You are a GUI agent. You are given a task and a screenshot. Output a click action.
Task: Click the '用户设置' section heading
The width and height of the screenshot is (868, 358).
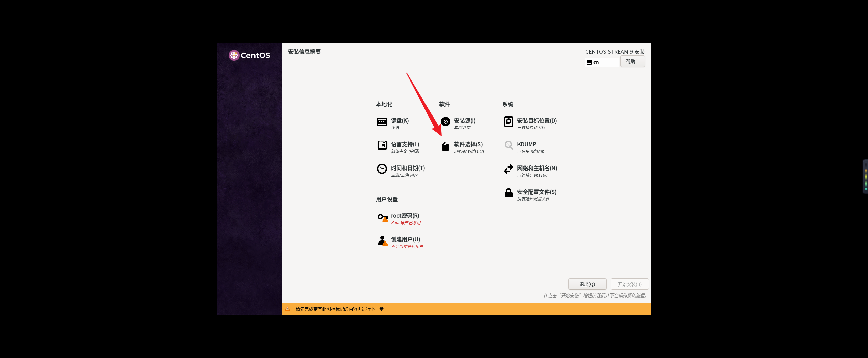tap(386, 199)
